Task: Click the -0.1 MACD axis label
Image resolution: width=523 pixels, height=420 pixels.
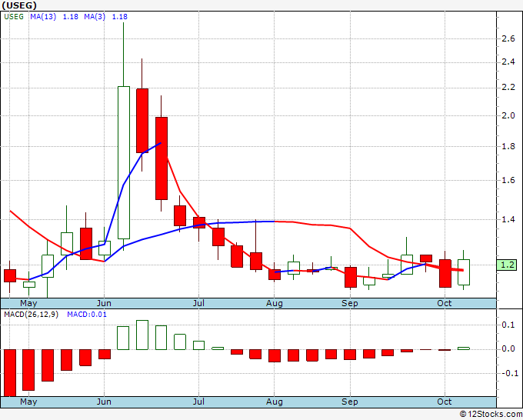Action: coord(508,373)
